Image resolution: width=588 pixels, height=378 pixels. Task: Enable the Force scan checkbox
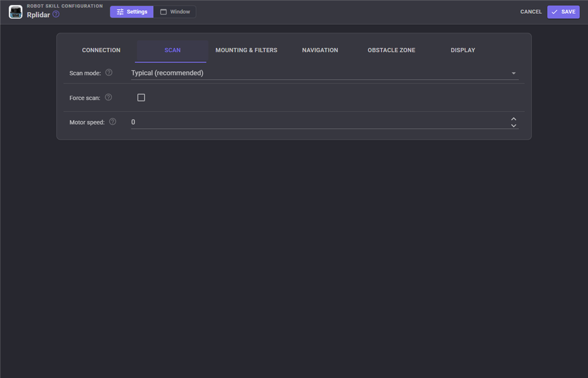pyautogui.click(x=141, y=98)
